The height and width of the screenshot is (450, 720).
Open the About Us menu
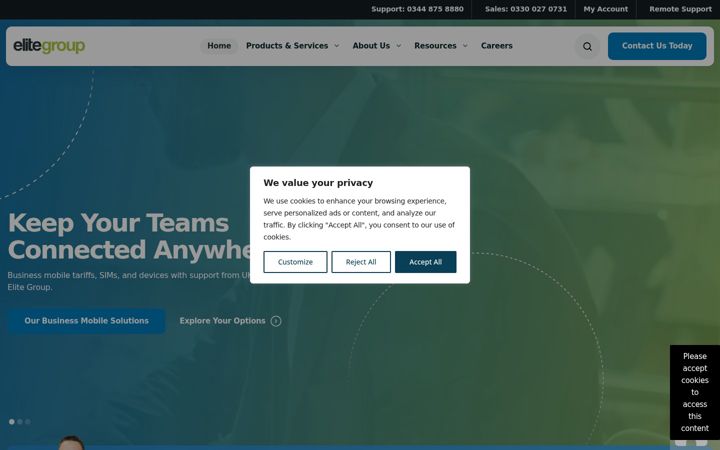pos(371,46)
